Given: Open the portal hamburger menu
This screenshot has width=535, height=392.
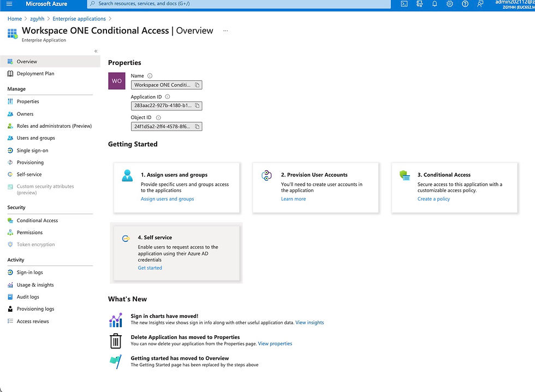Looking at the screenshot, I should (x=9, y=4).
